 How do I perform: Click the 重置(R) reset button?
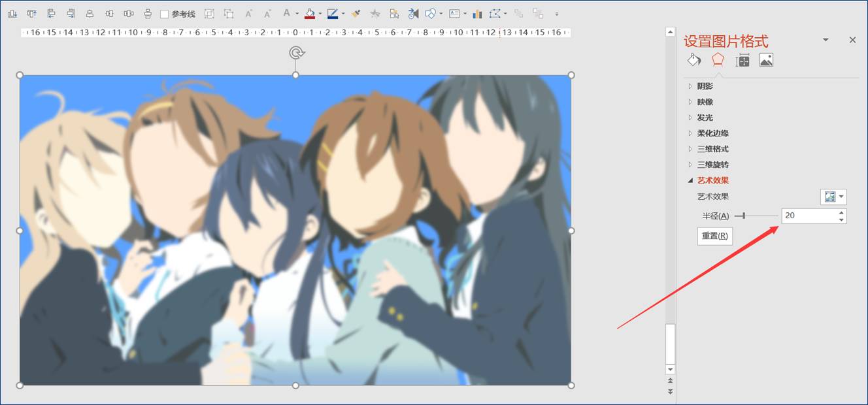click(715, 236)
